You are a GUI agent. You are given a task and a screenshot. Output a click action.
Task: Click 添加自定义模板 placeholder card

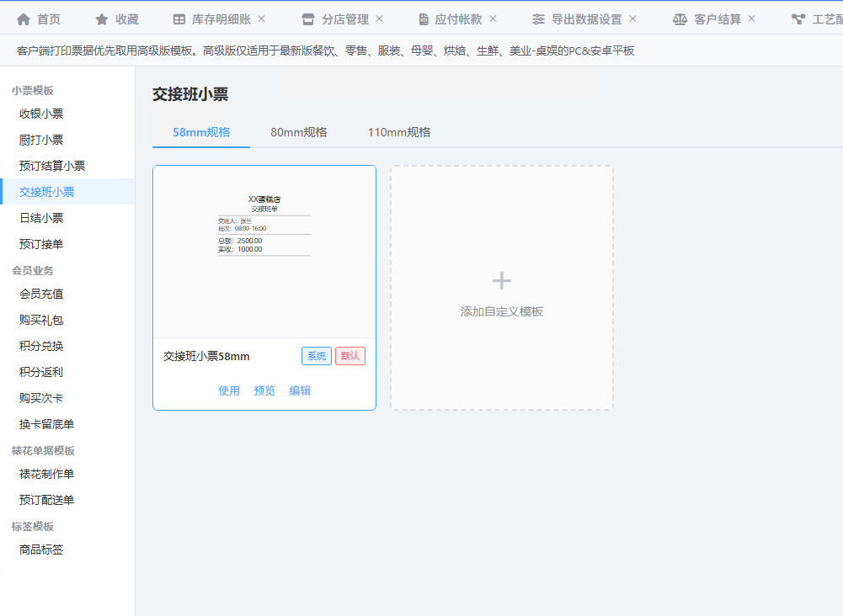pyautogui.click(x=502, y=288)
